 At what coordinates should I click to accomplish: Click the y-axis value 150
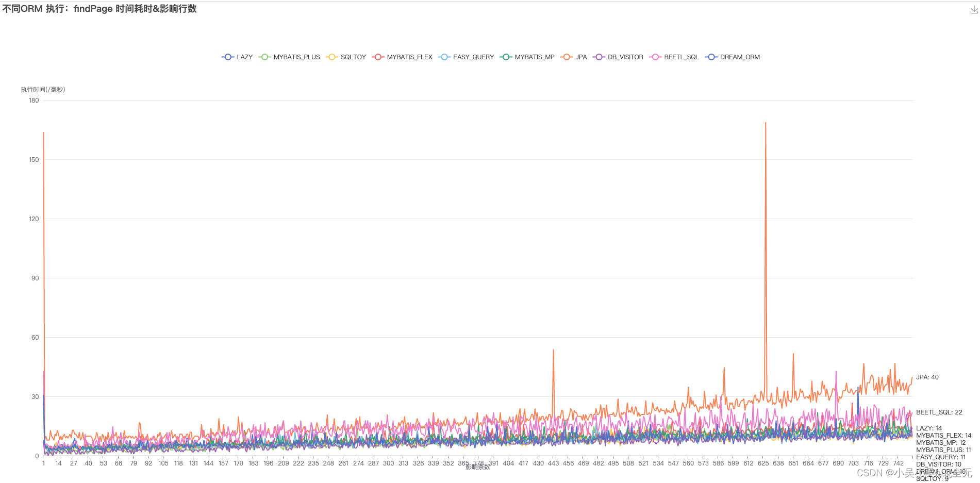pyautogui.click(x=34, y=160)
